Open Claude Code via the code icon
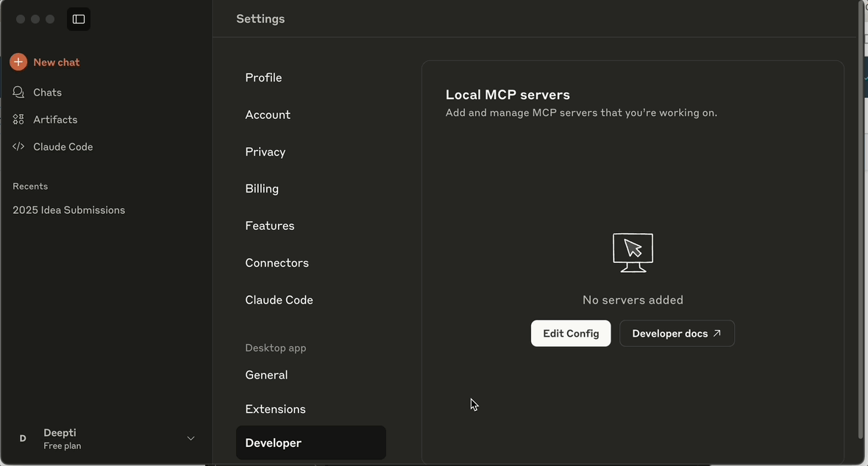The image size is (868, 466). (18, 146)
